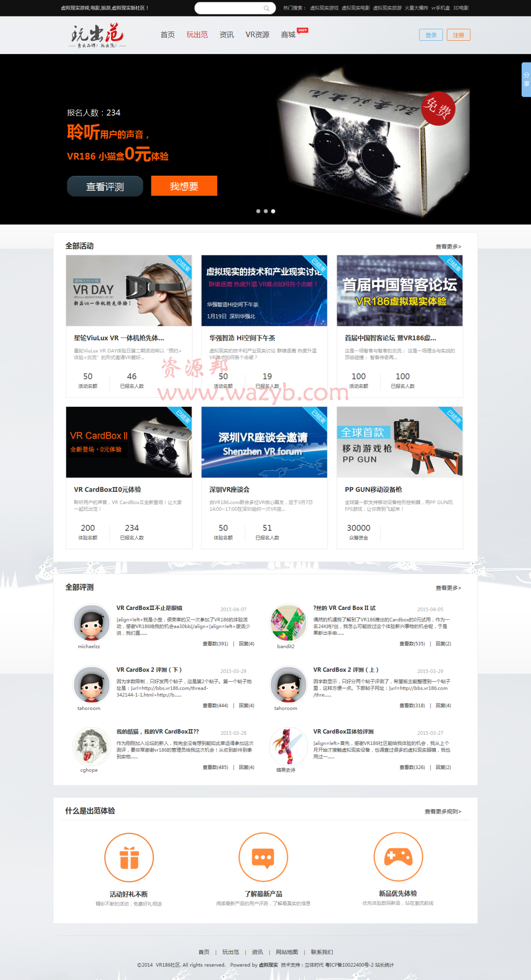Click the HOT badge next to 商城
This screenshot has width=531, height=980.
point(303,31)
